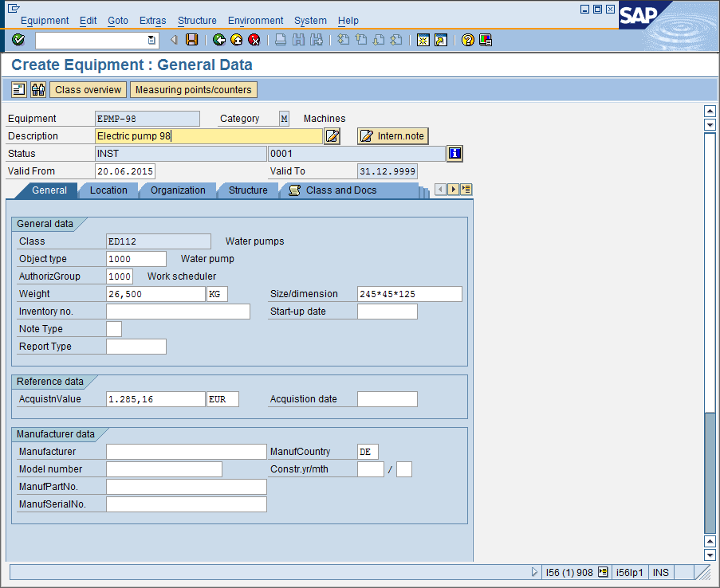720x588 pixels.
Task: Click the vertical scrollbar thumb on the right
Action: point(710,472)
